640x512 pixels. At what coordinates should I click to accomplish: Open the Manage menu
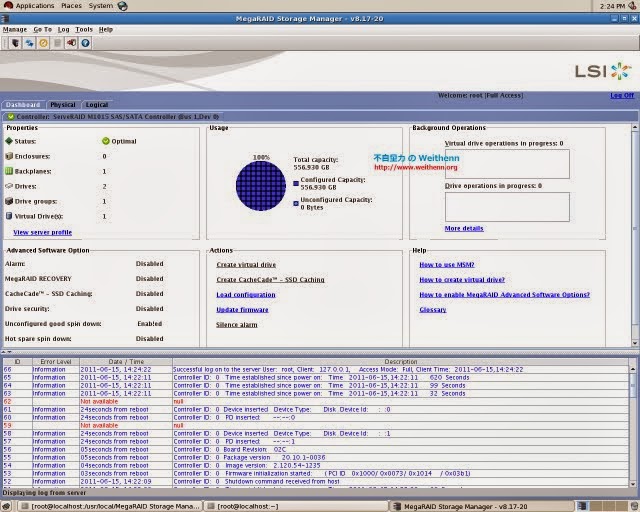point(15,29)
